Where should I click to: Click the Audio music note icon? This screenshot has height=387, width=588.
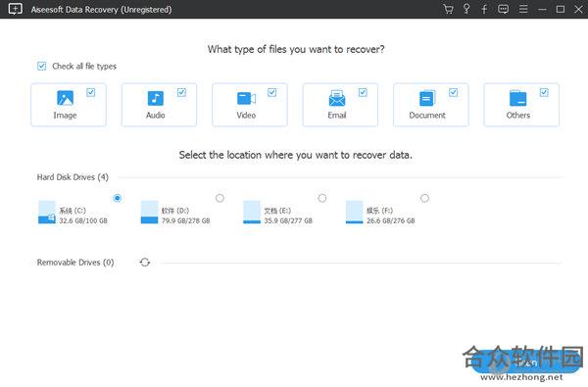(x=155, y=98)
